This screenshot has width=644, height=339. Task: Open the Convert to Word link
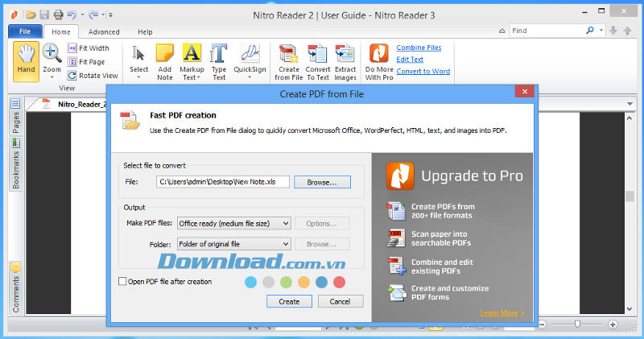tap(423, 71)
